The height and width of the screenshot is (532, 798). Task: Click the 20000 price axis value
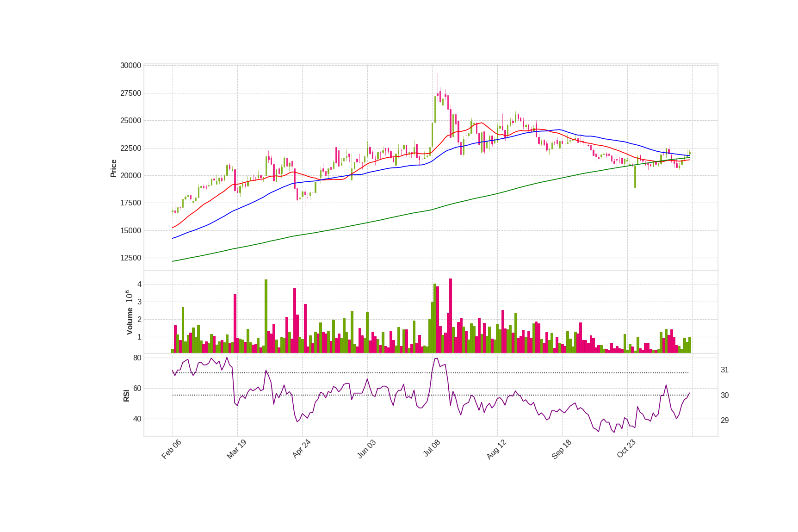point(130,176)
